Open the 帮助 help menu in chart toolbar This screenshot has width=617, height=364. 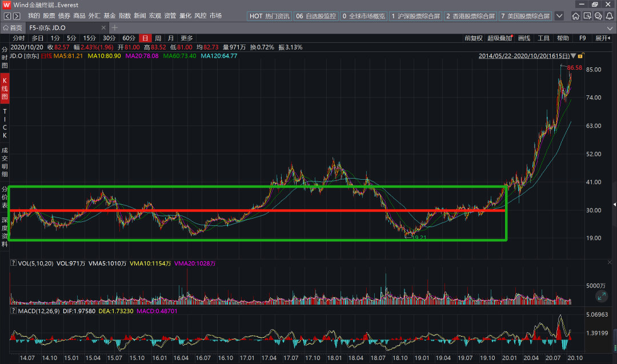coord(563,38)
